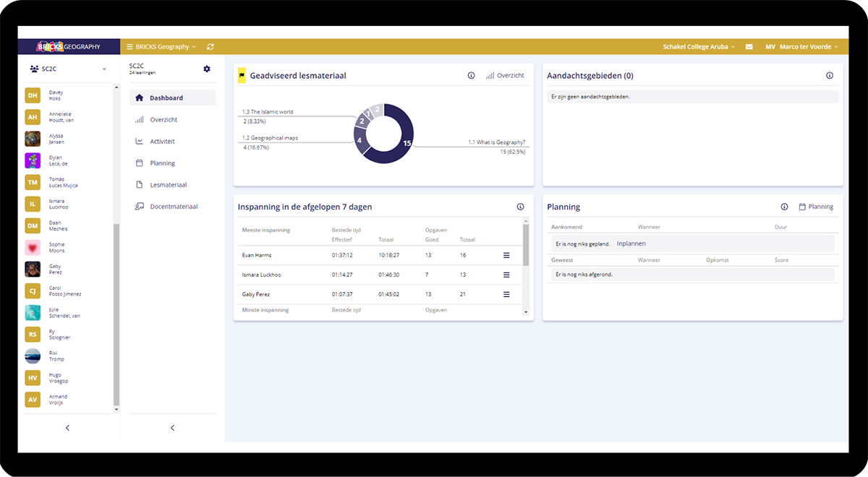Open the mail envelope icon
Viewport: 868px width, 477px height.
749,47
